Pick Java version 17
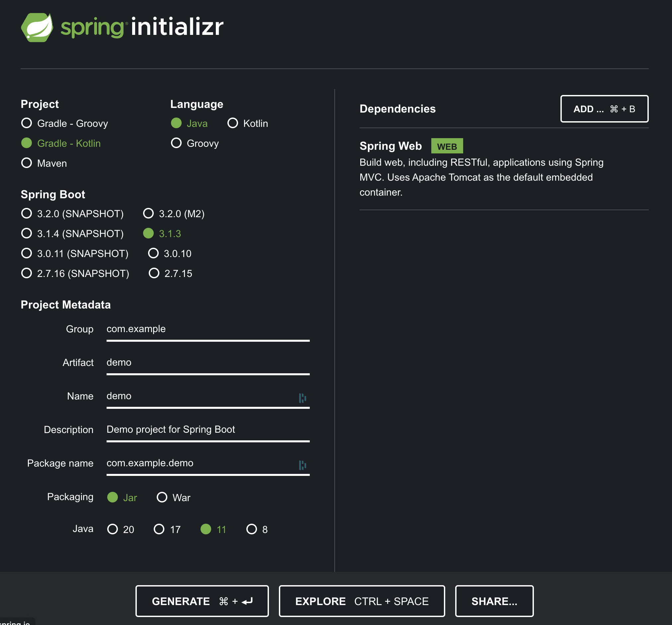This screenshot has width=672, height=625. (167, 529)
